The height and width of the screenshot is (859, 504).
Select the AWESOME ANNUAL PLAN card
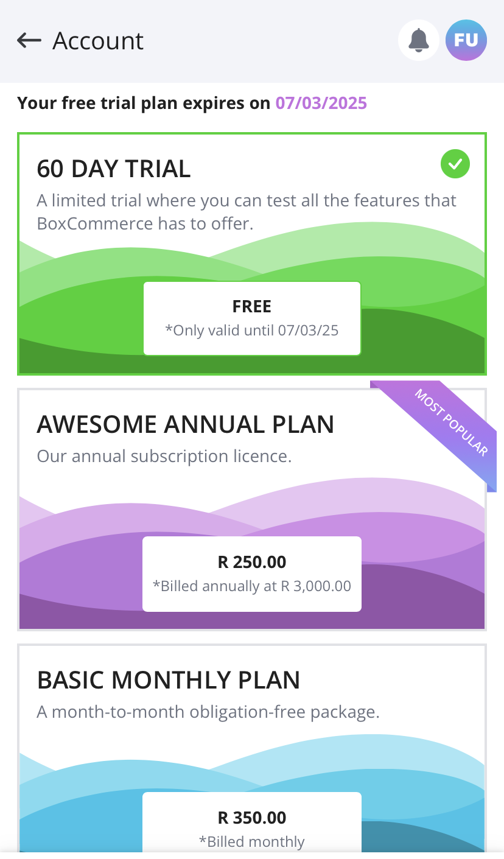pos(252,508)
